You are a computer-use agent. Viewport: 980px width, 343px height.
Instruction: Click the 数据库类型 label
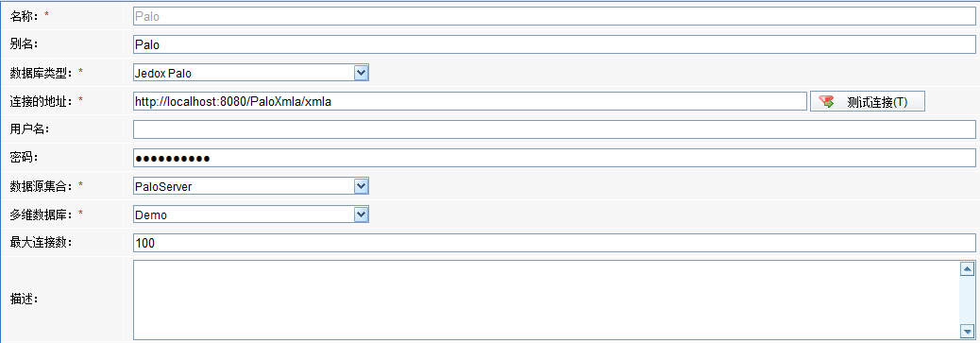[42, 74]
